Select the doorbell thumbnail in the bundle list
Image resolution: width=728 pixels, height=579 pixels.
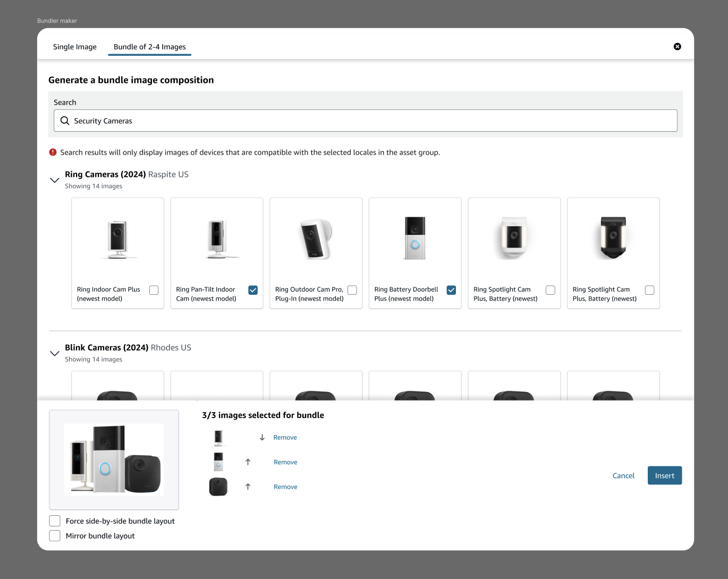[218, 462]
